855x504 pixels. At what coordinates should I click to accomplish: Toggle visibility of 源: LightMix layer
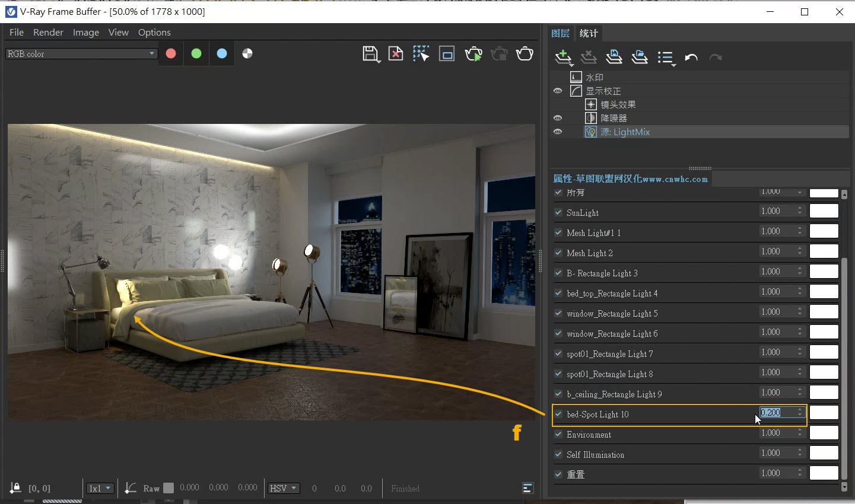[x=558, y=132]
